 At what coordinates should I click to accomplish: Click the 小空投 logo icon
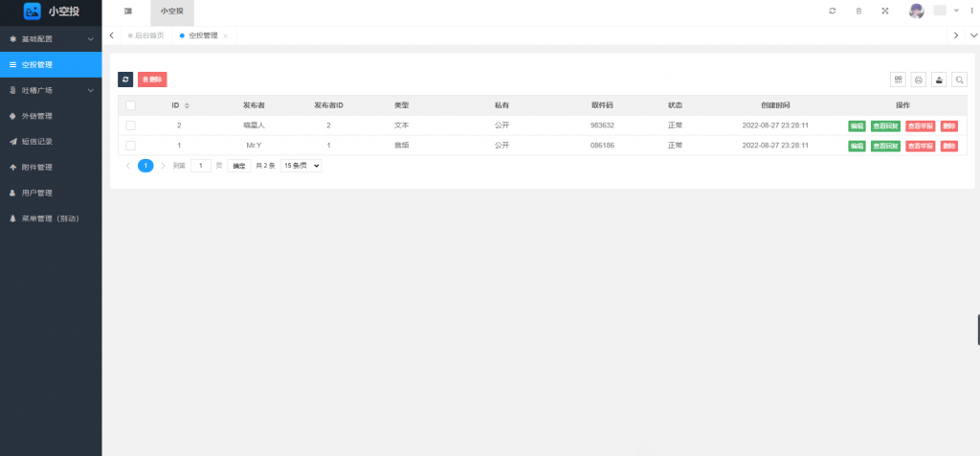pos(32,11)
